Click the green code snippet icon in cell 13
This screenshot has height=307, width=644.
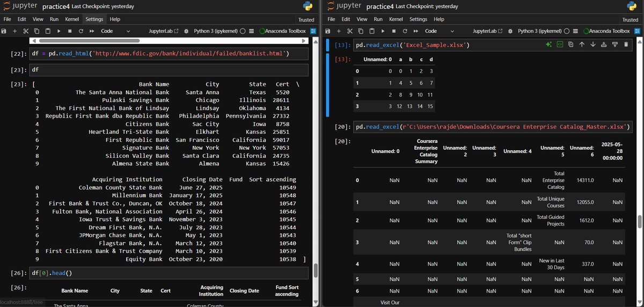[560, 45]
